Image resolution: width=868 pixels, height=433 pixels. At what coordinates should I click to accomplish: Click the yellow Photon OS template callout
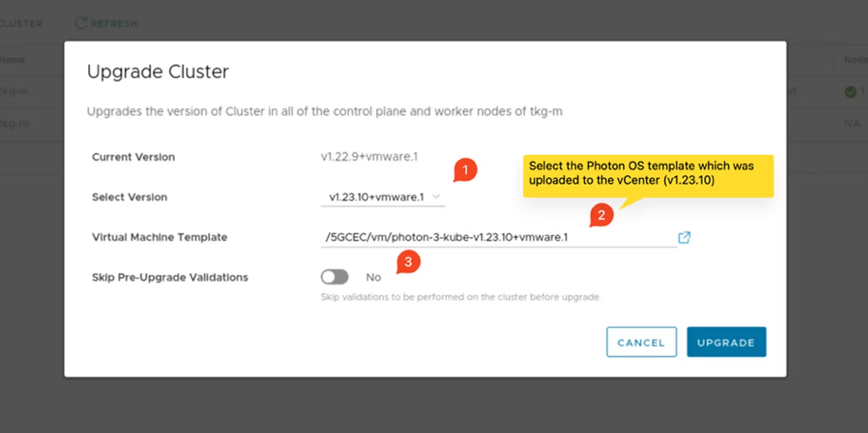647,173
